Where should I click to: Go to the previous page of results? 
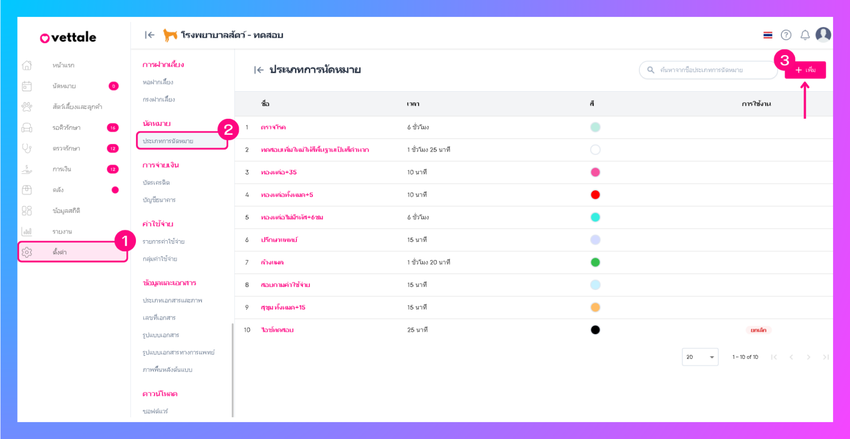(791, 357)
